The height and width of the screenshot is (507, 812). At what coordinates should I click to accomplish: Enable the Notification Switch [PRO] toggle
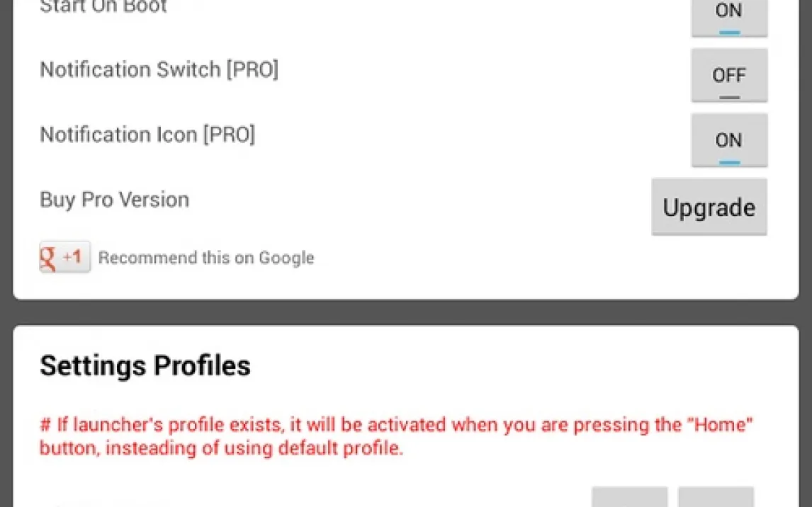[x=729, y=75]
